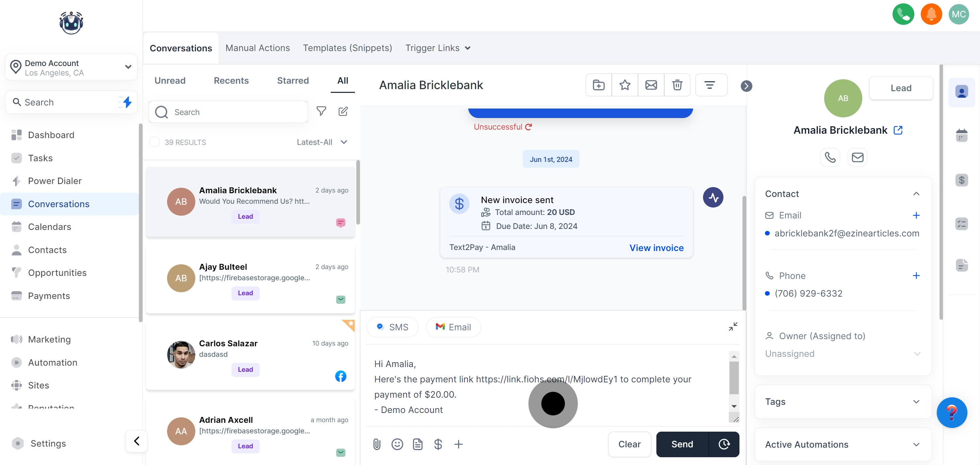Open the Latest-All sort dropdown
Image resolution: width=980 pixels, height=465 pixels.
322,142
